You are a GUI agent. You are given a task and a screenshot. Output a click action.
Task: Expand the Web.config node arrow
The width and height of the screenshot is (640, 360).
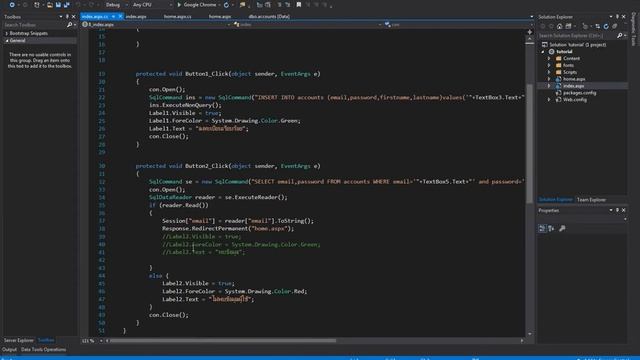click(x=549, y=100)
